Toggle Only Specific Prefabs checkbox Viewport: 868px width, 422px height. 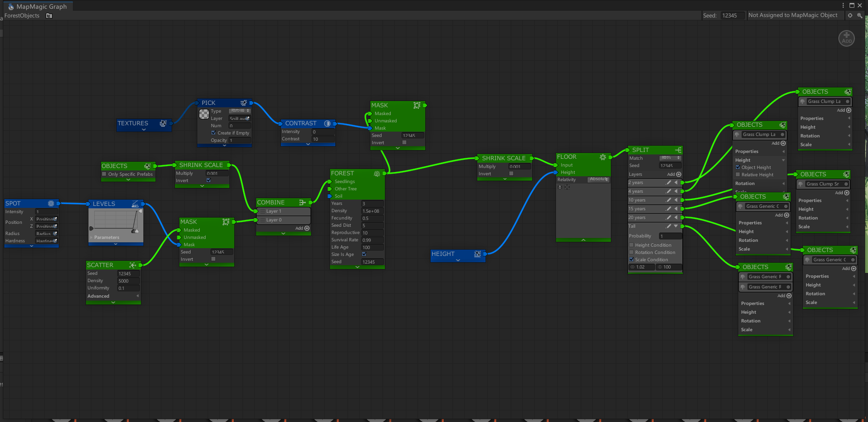104,174
